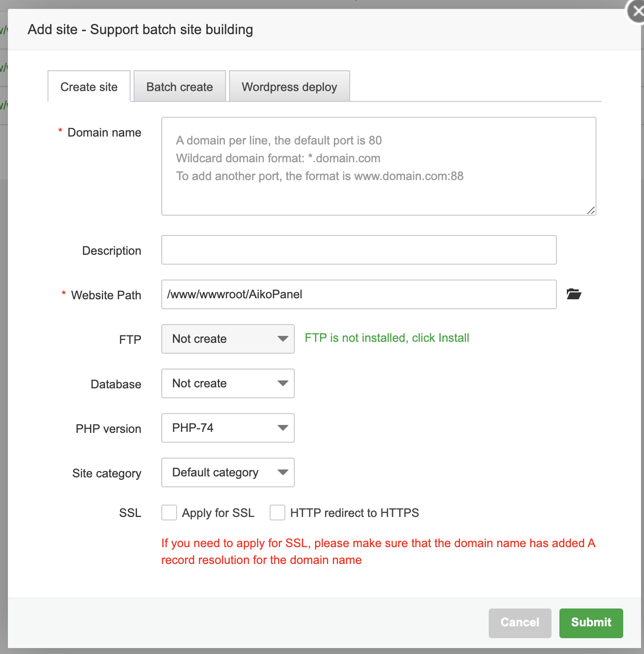644x654 pixels.
Task: Click the Website Path input field
Action: point(359,294)
